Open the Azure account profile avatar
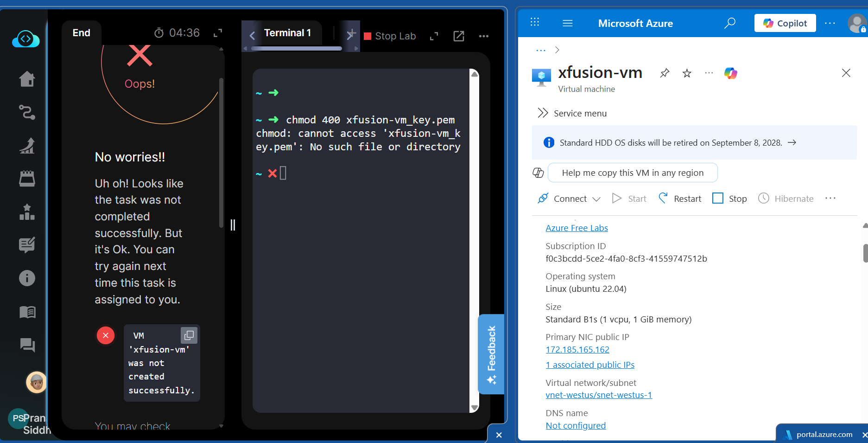The image size is (868, 443). click(857, 23)
